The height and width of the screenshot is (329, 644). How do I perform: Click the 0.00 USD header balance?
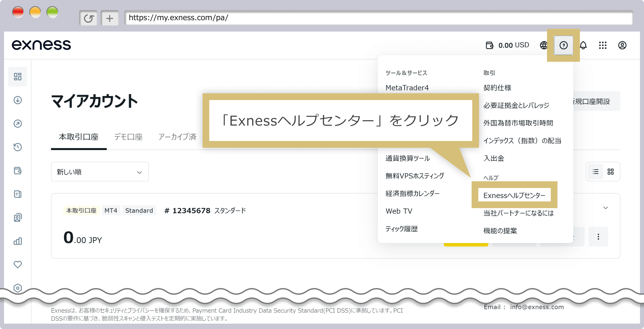point(514,45)
